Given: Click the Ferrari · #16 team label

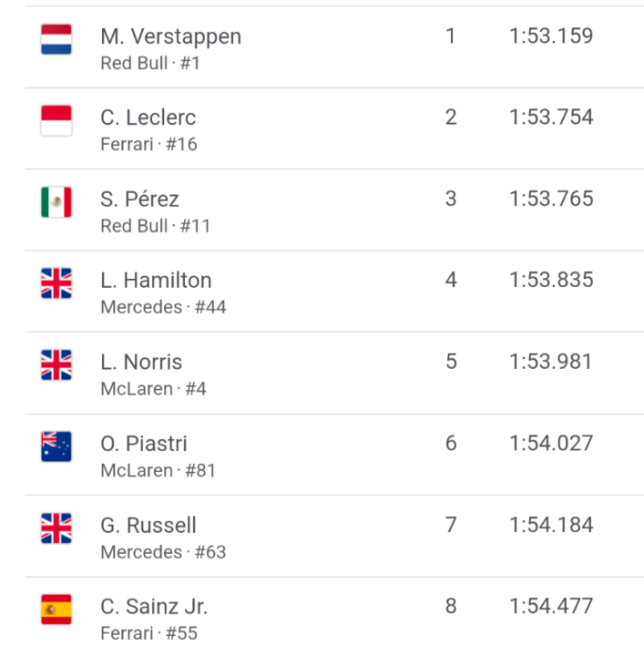Looking at the screenshot, I should pos(148,144).
